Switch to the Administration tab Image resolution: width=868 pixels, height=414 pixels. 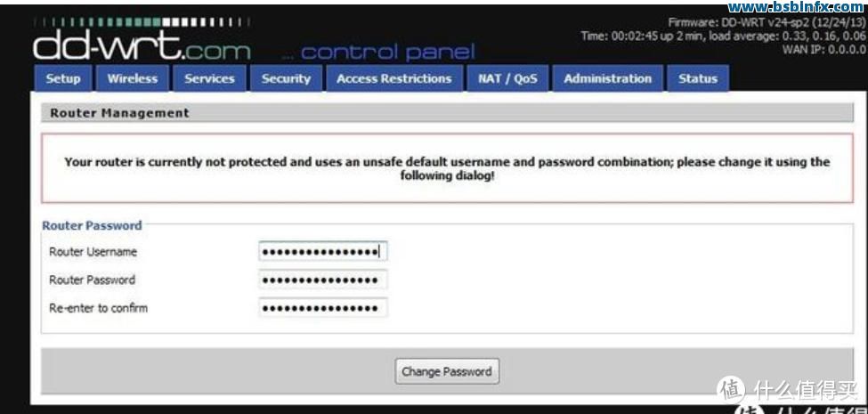pos(607,78)
